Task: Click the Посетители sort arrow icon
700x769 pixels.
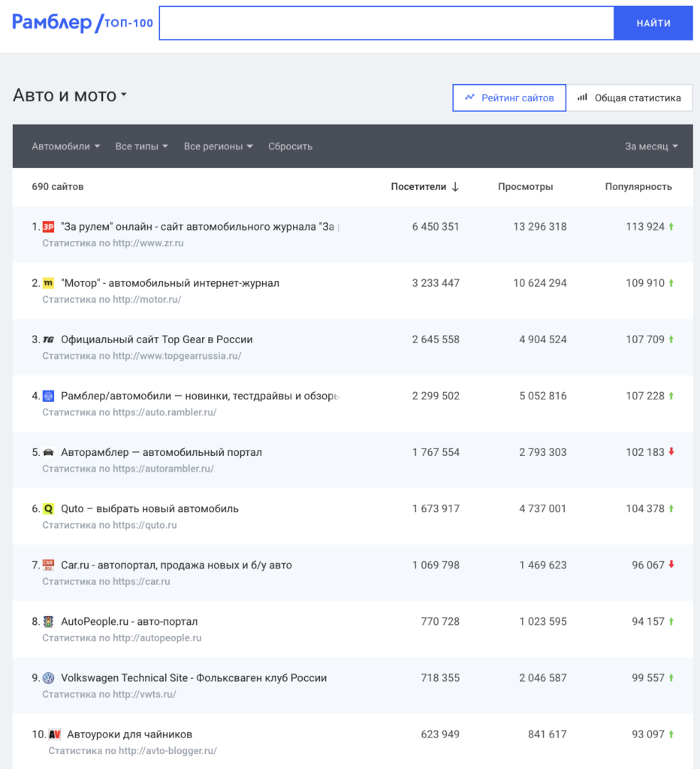Action: 455,187
